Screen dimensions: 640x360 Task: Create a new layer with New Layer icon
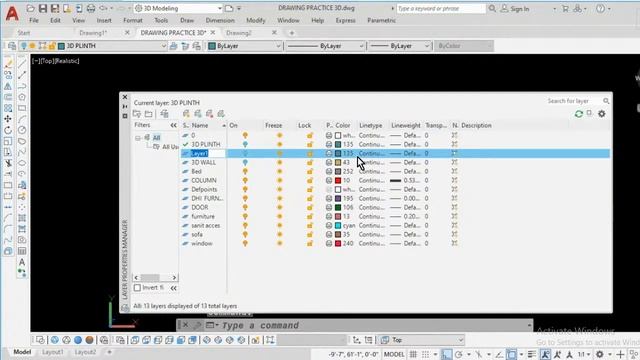(x=187, y=114)
